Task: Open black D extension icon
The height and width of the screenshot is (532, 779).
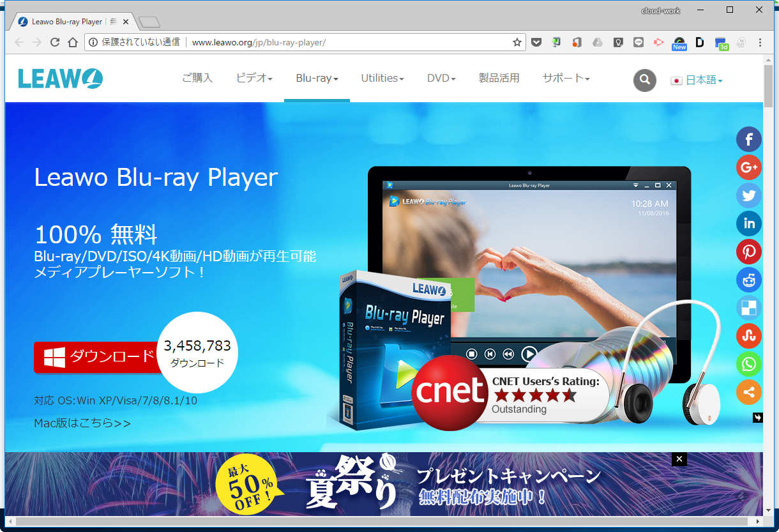Action: click(700, 42)
